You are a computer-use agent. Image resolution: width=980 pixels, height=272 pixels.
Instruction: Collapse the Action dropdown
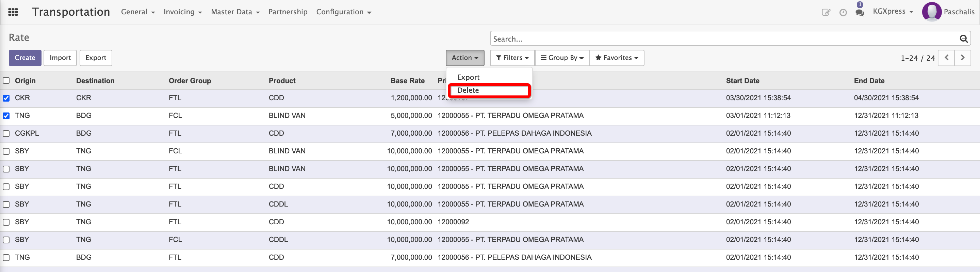(465, 58)
